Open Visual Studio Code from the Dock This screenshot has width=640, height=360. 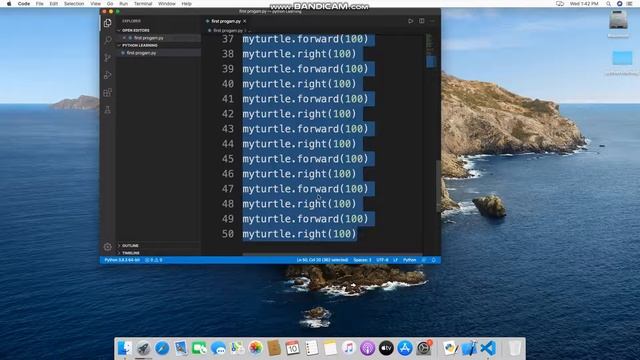pyautogui.click(x=488, y=348)
